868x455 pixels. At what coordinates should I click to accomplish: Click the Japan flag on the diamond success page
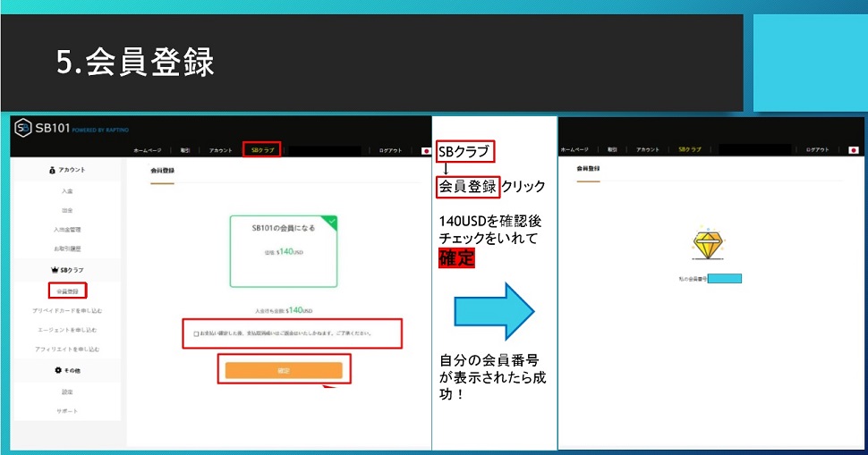pos(853,150)
